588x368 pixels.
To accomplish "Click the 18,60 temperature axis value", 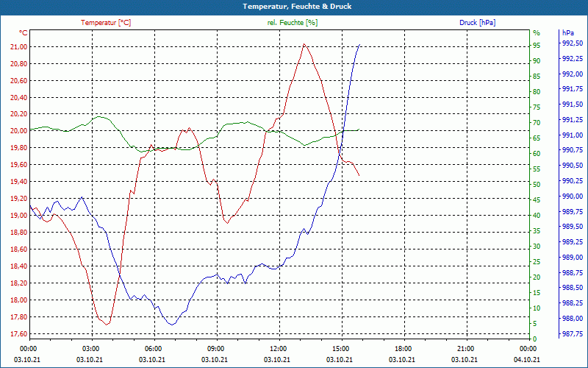I will 19,250.
